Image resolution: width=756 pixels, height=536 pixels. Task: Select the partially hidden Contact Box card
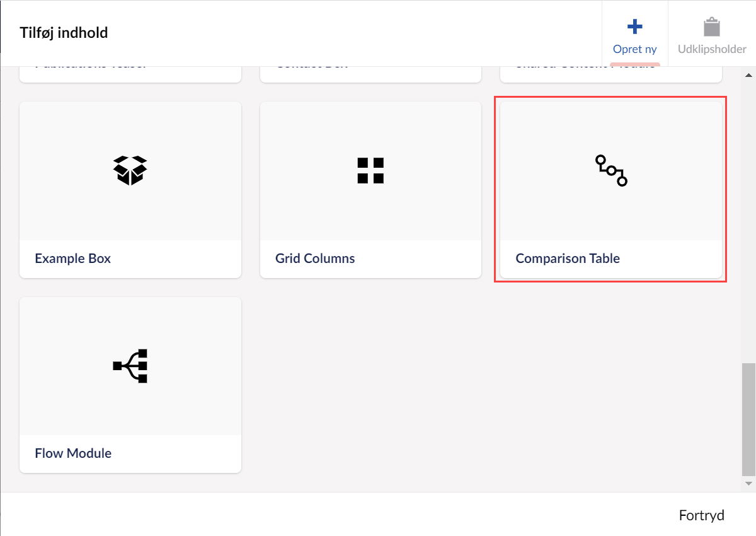[370, 73]
